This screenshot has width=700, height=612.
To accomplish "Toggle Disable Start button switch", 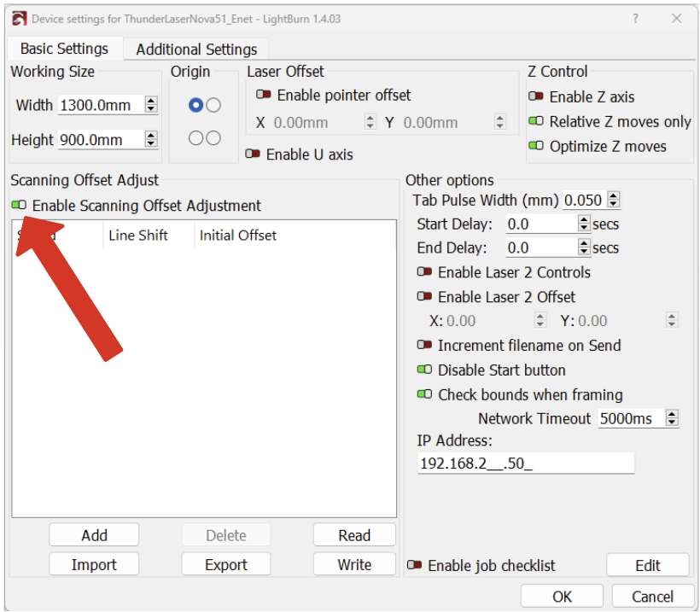I will tap(424, 370).
